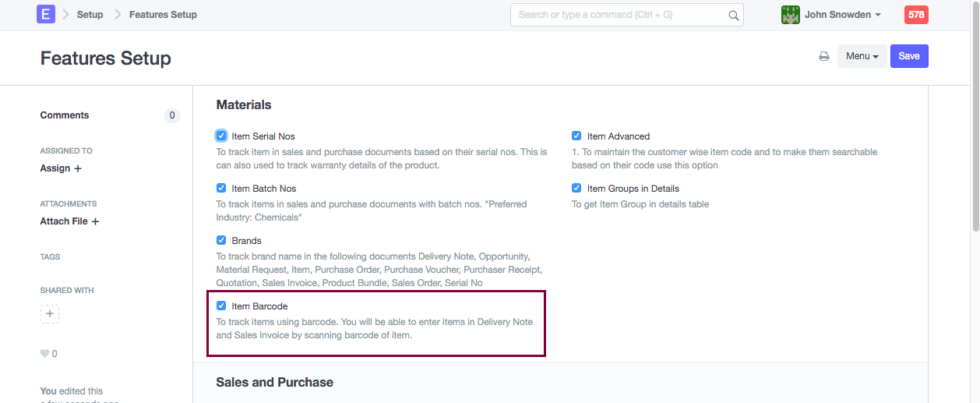Click the plus icon beside Attach File
Screen dimensions: 980x403
tap(95, 221)
